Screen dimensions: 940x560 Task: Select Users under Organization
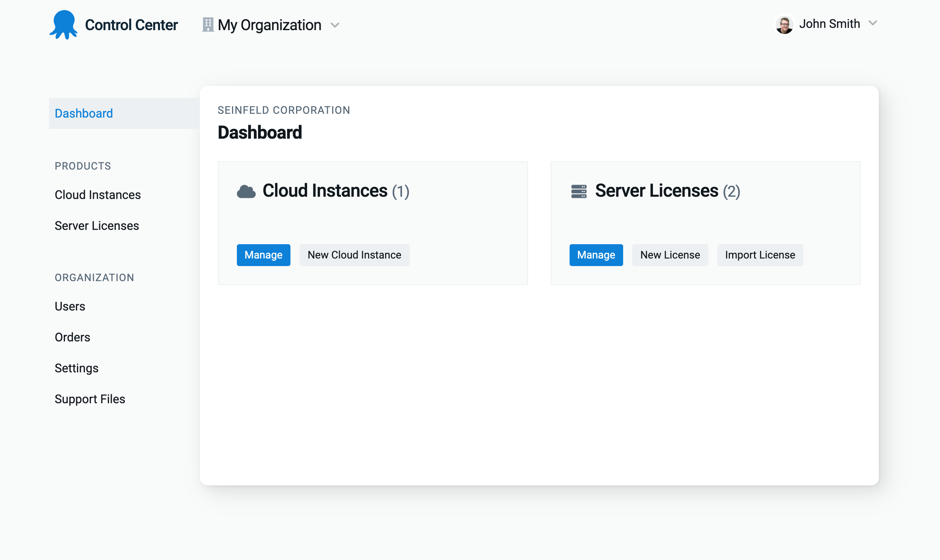(x=70, y=306)
